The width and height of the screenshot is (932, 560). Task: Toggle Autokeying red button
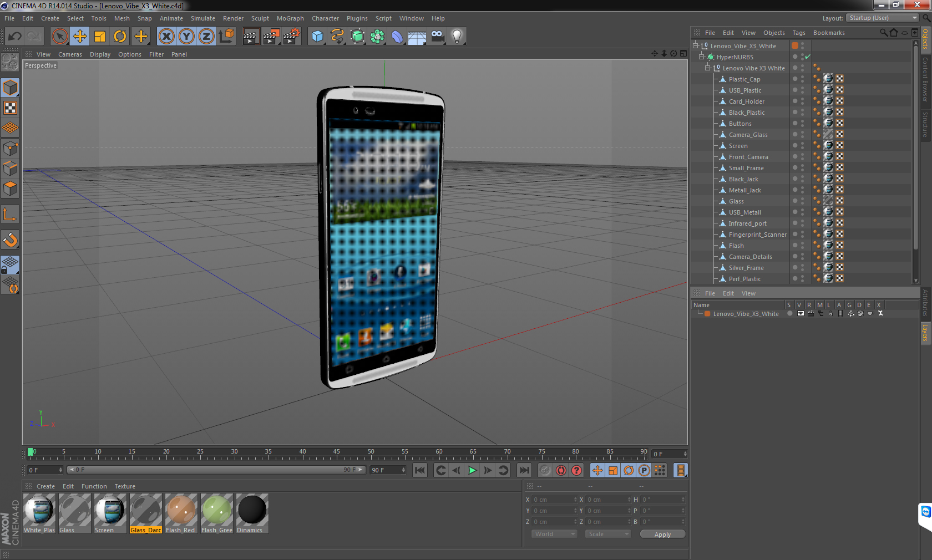tap(561, 470)
